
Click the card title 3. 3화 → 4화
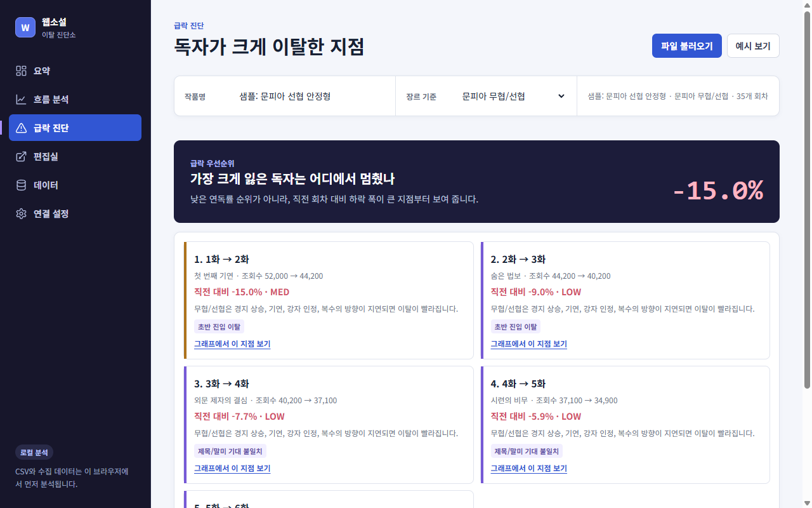[x=221, y=384]
